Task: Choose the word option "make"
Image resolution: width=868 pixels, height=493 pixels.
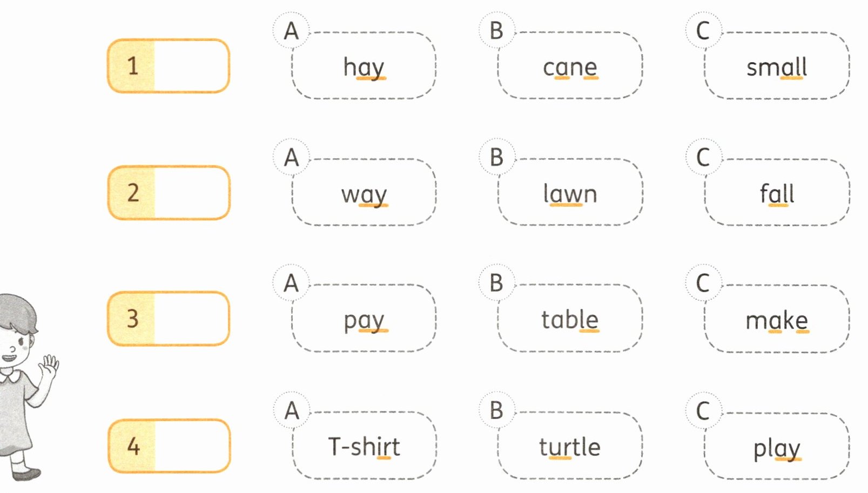Action: (776, 320)
